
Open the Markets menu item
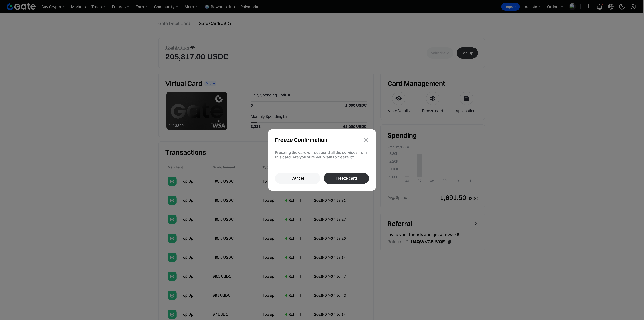[78, 7]
